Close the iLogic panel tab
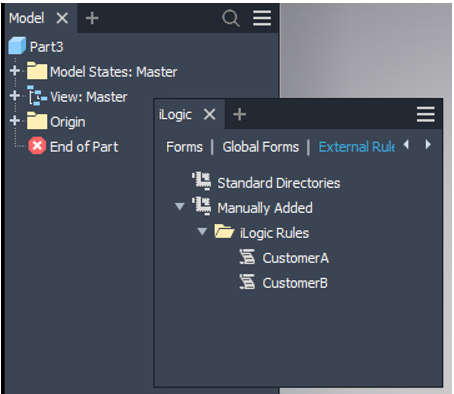 tap(210, 114)
